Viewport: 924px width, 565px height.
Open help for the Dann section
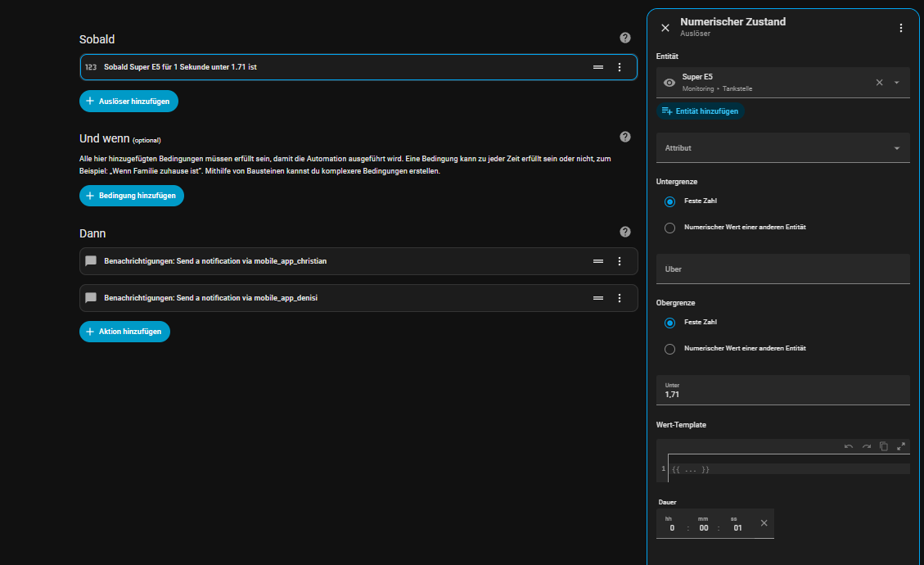tap(625, 232)
